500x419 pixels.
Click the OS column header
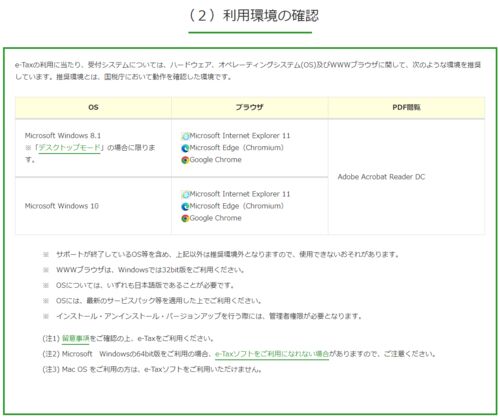point(93,107)
